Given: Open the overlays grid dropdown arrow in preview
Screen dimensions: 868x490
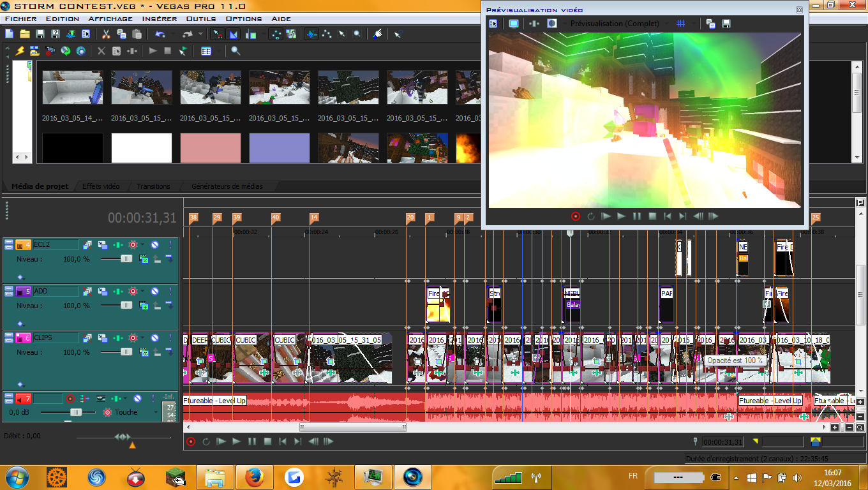Looking at the screenshot, I should coord(694,24).
